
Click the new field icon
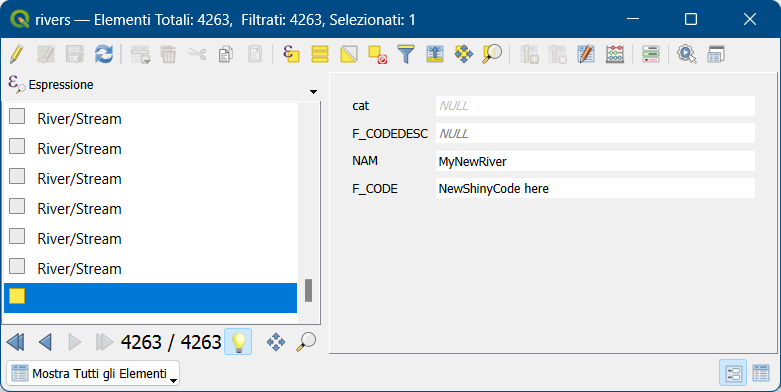529,54
